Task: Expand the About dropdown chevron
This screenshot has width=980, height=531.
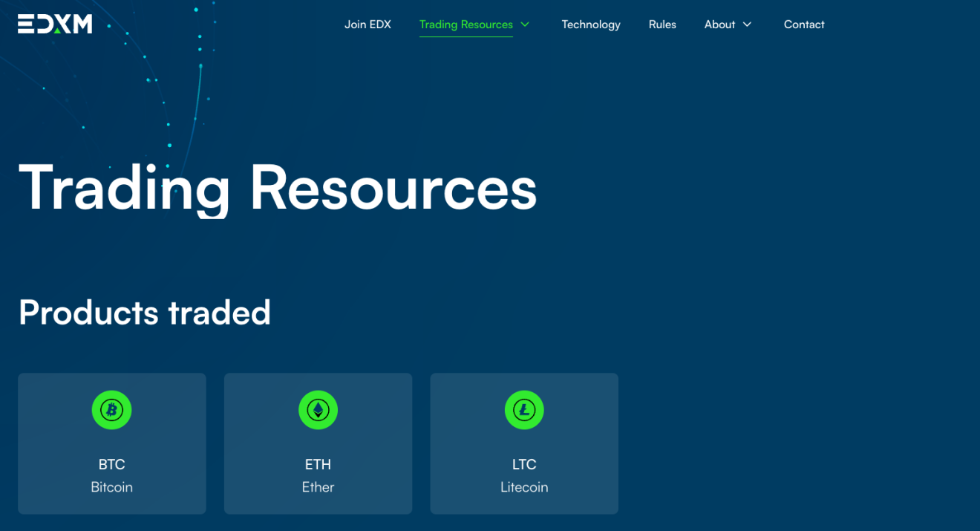Action: point(748,25)
